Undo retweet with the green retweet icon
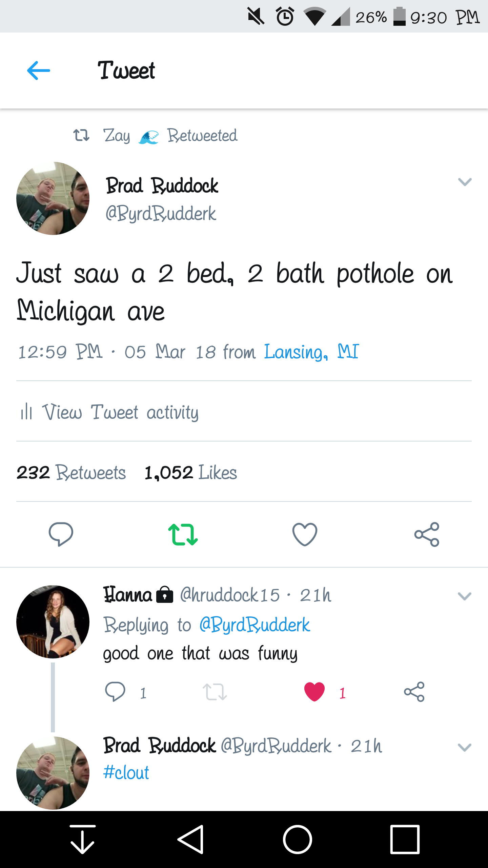Image resolution: width=488 pixels, height=868 pixels. (x=183, y=534)
